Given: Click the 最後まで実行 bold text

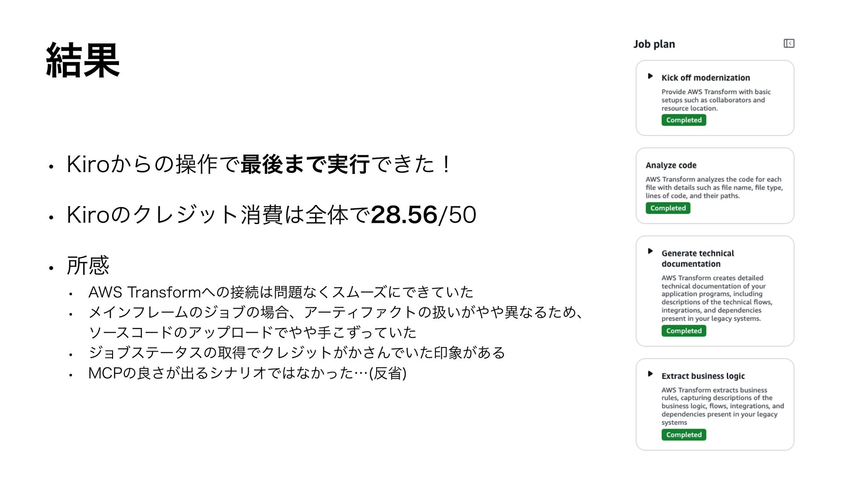Looking at the screenshot, I should coord(306,164).
